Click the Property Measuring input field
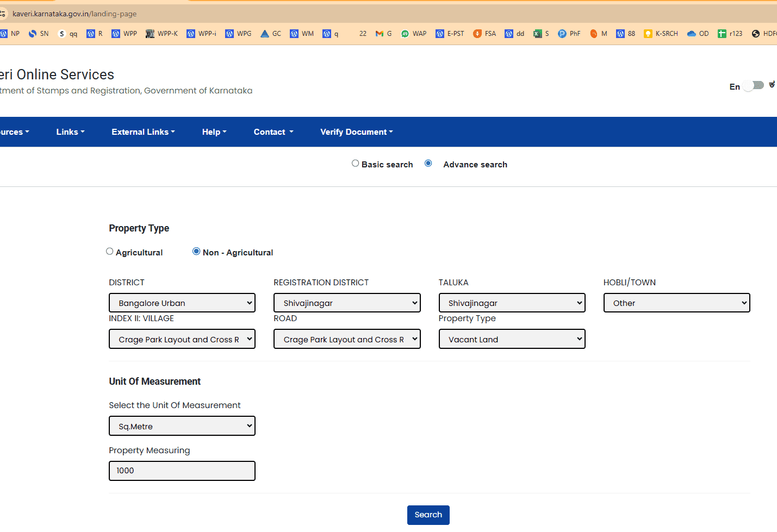 coord(182,471)
